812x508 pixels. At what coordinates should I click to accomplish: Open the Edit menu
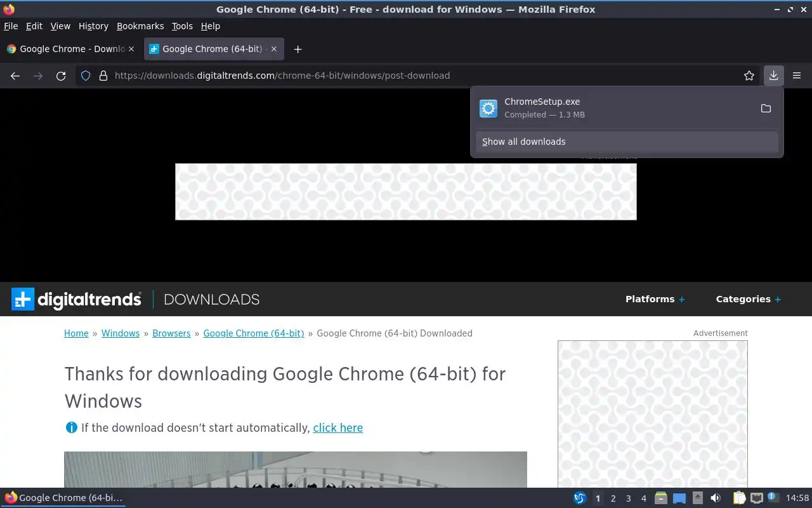(34, 26)
